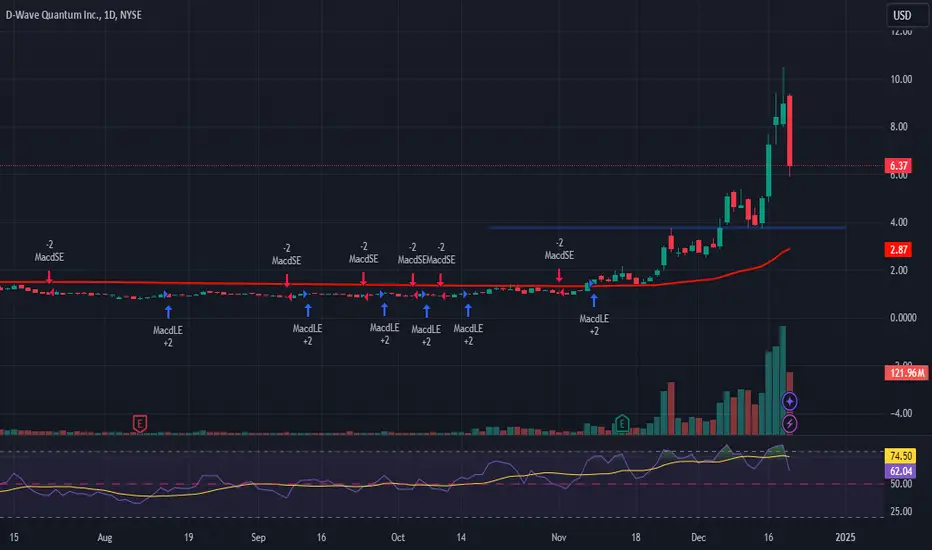Viewport: 932px width, 550px height.
Task: Click the 0.0000 price axis label
Action: [x=903, y=318]
